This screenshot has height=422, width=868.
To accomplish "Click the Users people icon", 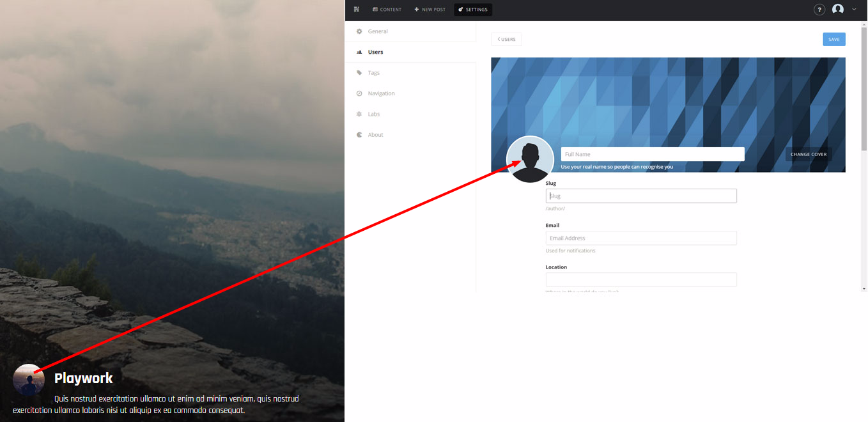I will coord(359,52).
